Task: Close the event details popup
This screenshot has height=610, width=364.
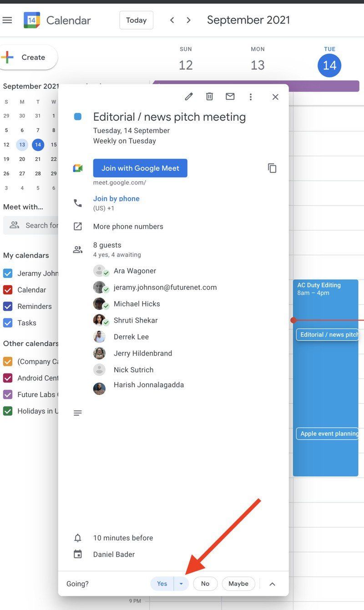Action: [x=275, y=97]
